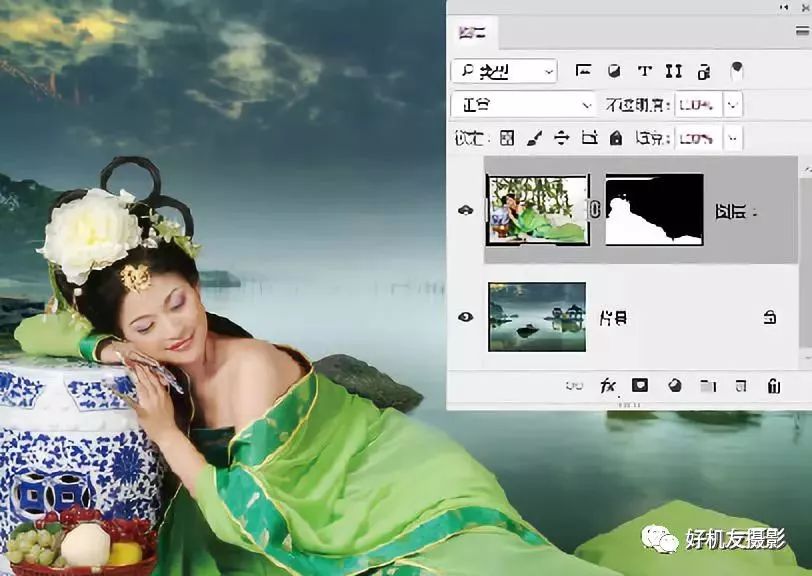This screenshot has width=812, height=576.
Task: Open the fx layer styles menu
Action: [607, 385]
